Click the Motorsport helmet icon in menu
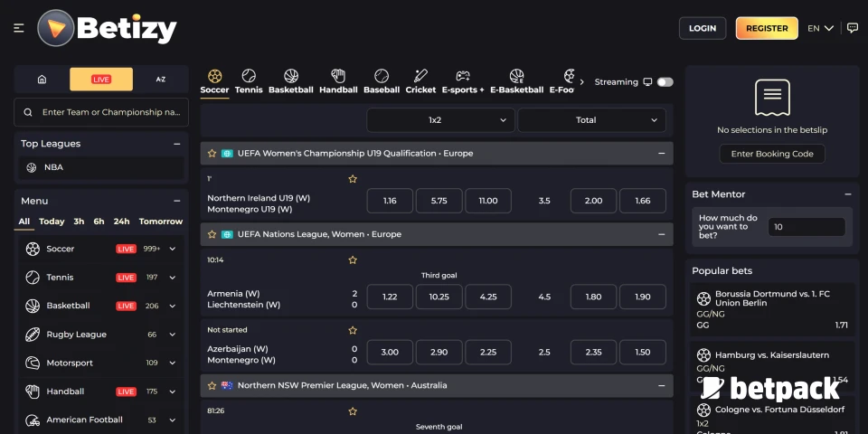868x434 pixels. (x=33, y=363)
